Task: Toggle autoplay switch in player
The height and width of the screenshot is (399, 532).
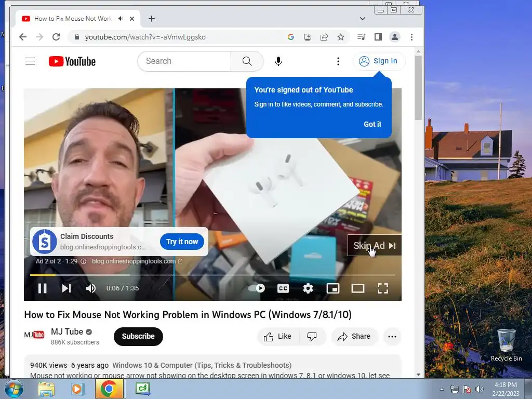Action: point(257,288)
